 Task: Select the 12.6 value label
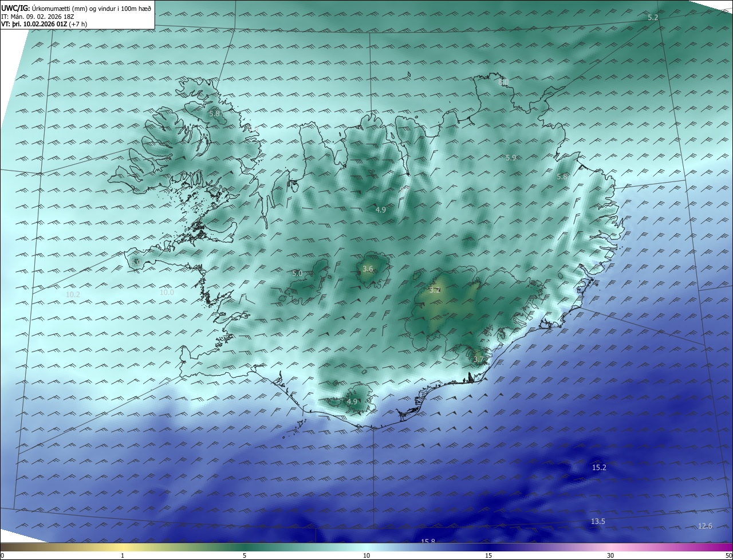pyautogui.click(x=706, y=526)
